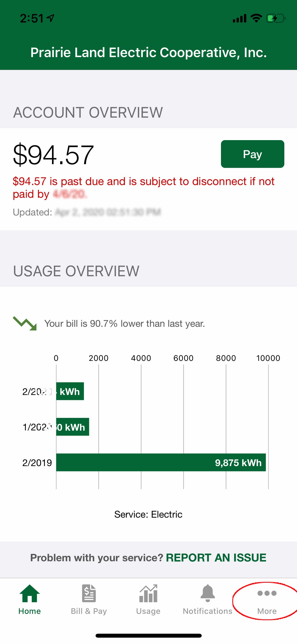Screen dimensions: 297x644
Task: Tap the Wi-Fi status icon
Action: (256, 18)
